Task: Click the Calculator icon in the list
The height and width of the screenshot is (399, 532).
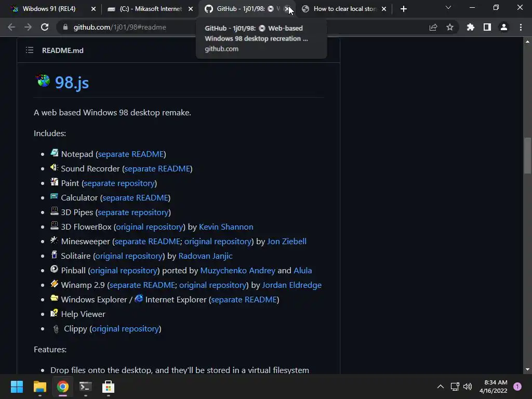Action: pyautogui.click(x=54, y=196)
